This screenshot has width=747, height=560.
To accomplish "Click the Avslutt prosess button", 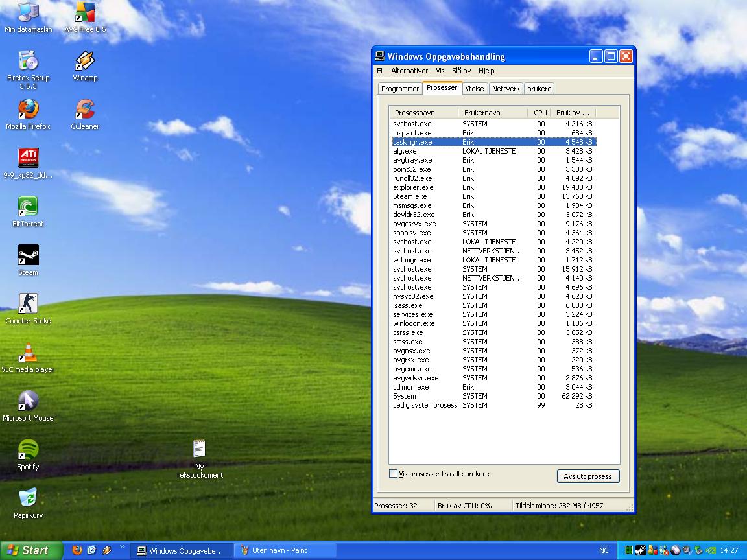I will tap(588, 476).
